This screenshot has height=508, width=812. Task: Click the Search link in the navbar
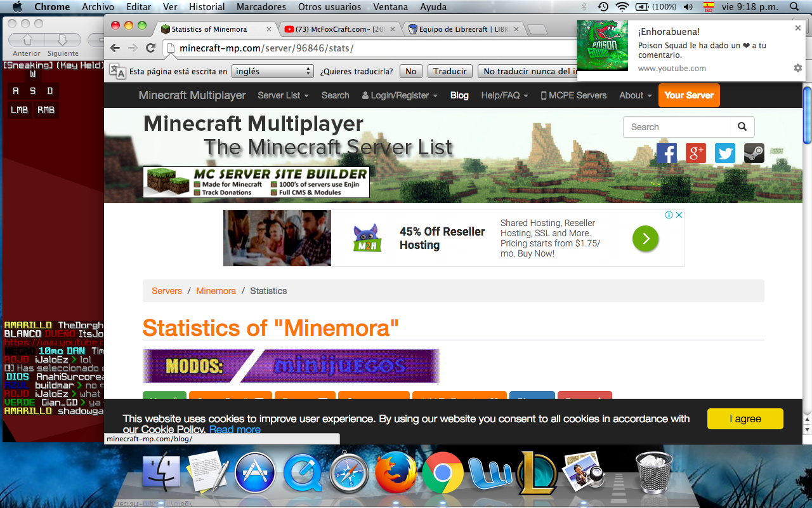pyautogui.click(x=335, y=95)
